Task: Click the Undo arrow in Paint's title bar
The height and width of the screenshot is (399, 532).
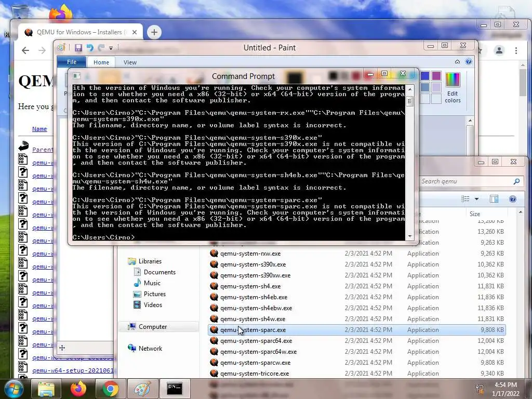Action: pyautogui.click(x=90, y=48)
